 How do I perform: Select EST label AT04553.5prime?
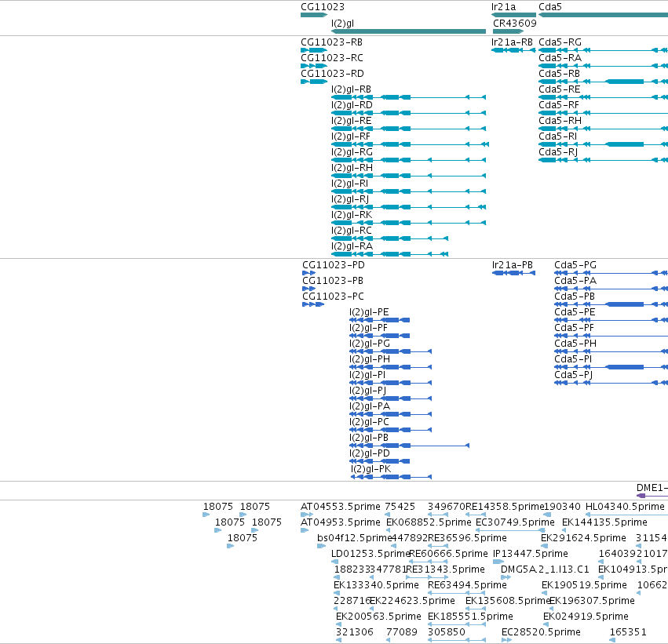click(x=341, y=507)
